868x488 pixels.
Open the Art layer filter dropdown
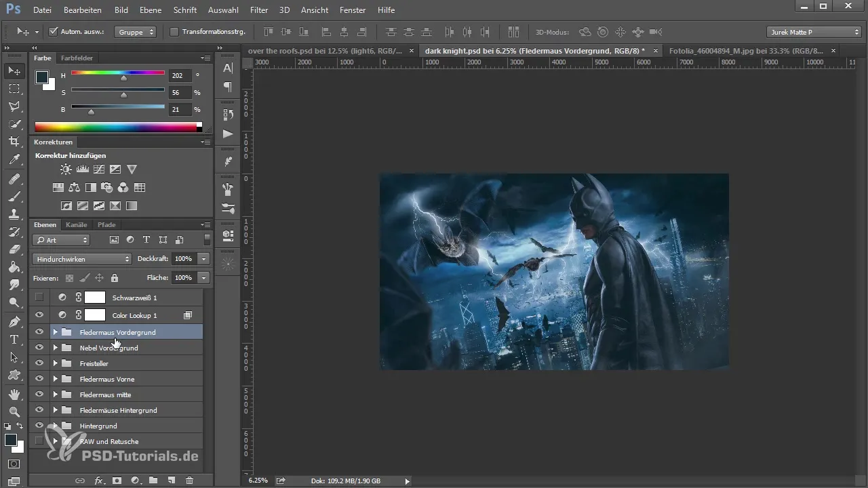pyautogui.click(x=61, y=240)
